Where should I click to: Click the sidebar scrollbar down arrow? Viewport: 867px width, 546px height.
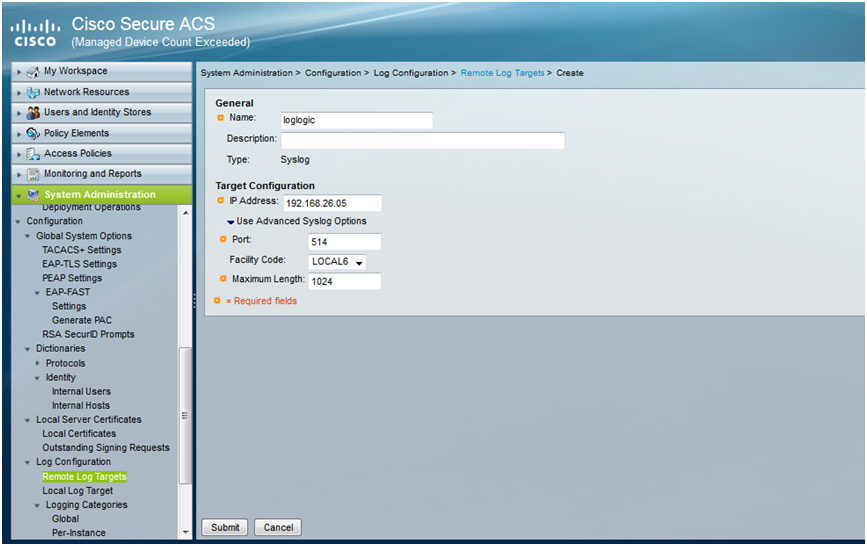pos(186,532)
